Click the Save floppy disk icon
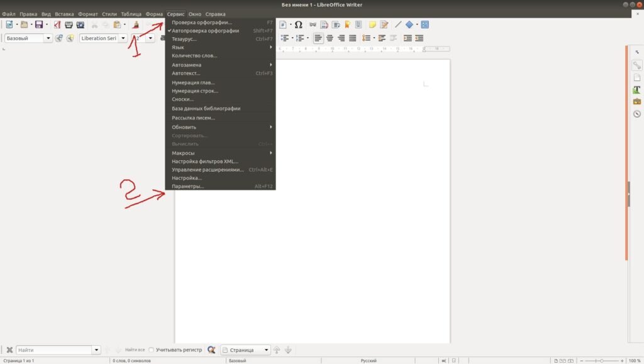 click(x=38, y=25)
